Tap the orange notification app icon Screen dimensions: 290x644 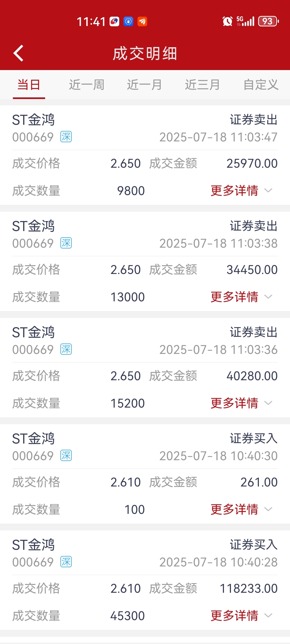[x=142, y=21]
